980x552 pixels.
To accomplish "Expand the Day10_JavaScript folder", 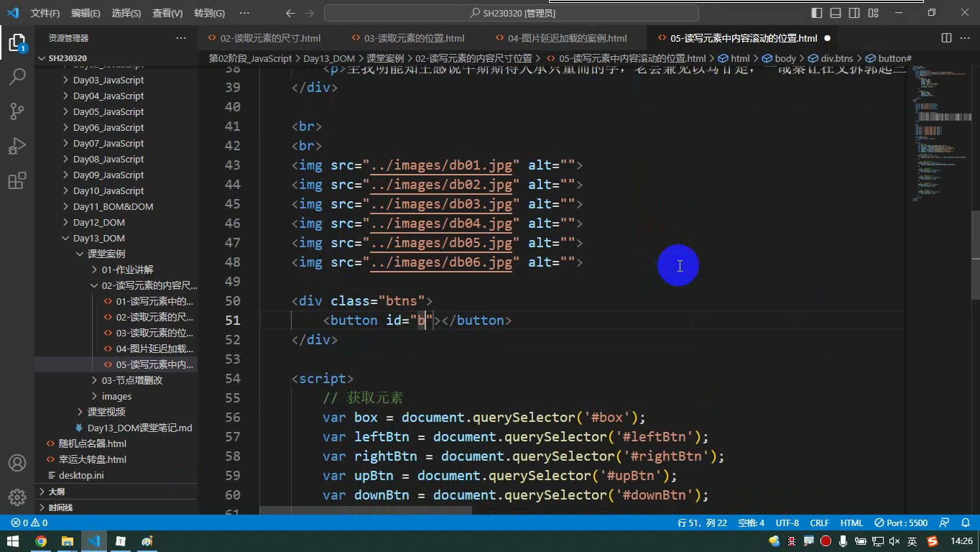I will (x=108, y=190).
